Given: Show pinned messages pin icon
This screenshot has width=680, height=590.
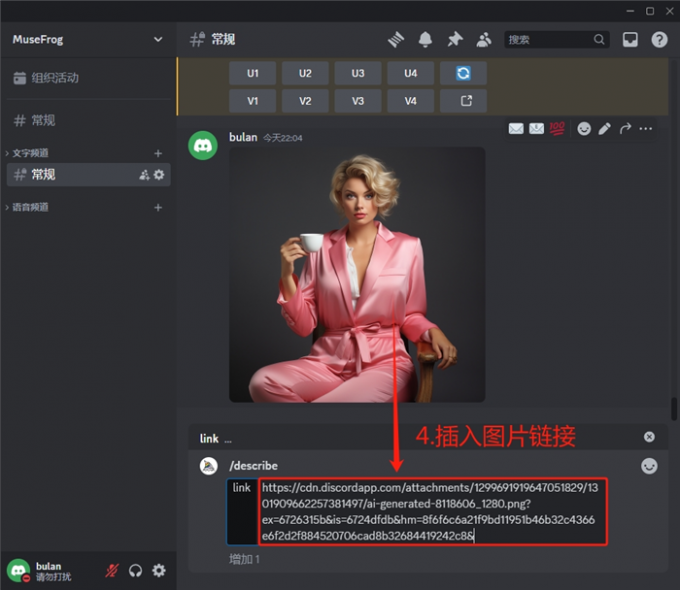Looking at the screenshot, I should click(454, 40).
